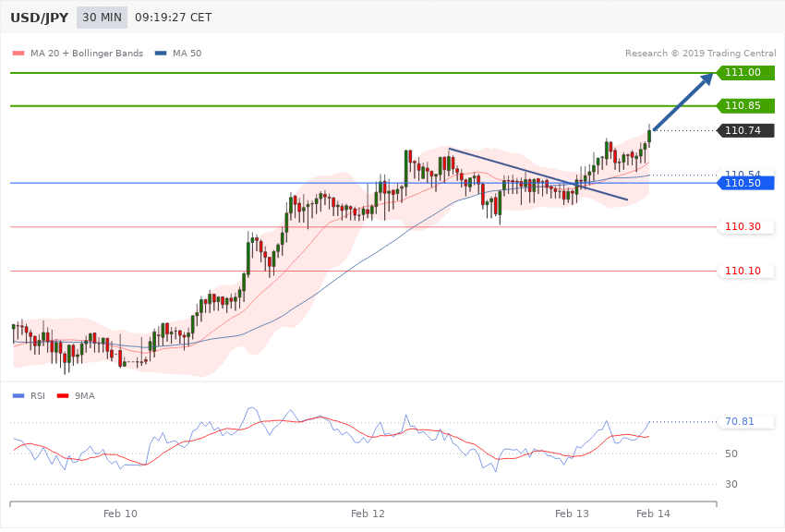Click the RSI legend label

tap(38, 396)
